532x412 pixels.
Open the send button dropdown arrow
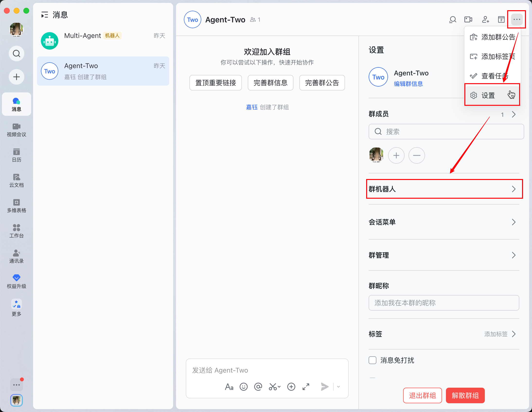pyautogui.click(x=338, y=387)
